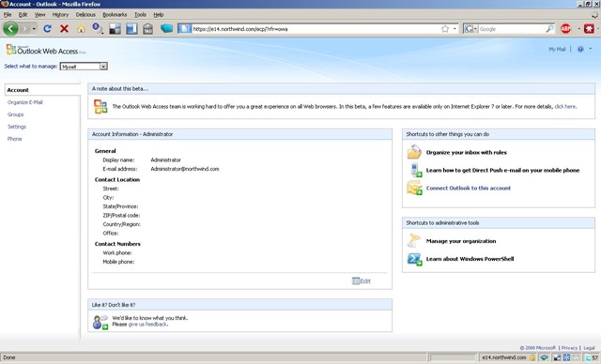The height and width of the screenshot is (364, 601).
Task: Click the site identity icon in the address bar
Action: tap(184, 29)
